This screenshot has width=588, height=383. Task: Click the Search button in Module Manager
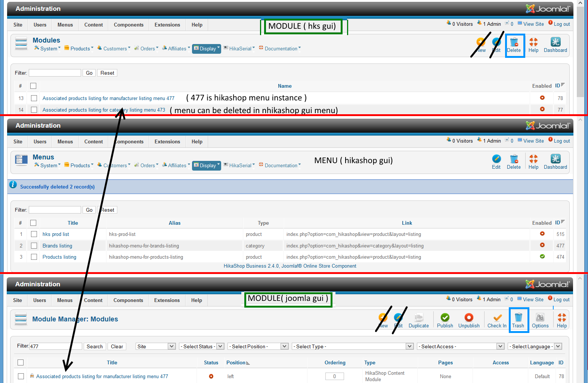tap(95, 346)
